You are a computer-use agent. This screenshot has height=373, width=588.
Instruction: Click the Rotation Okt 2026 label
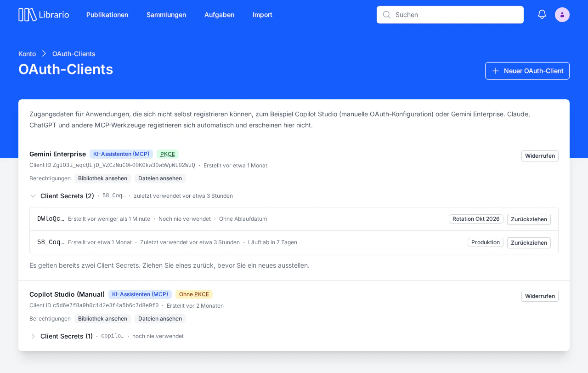(476, 219)
